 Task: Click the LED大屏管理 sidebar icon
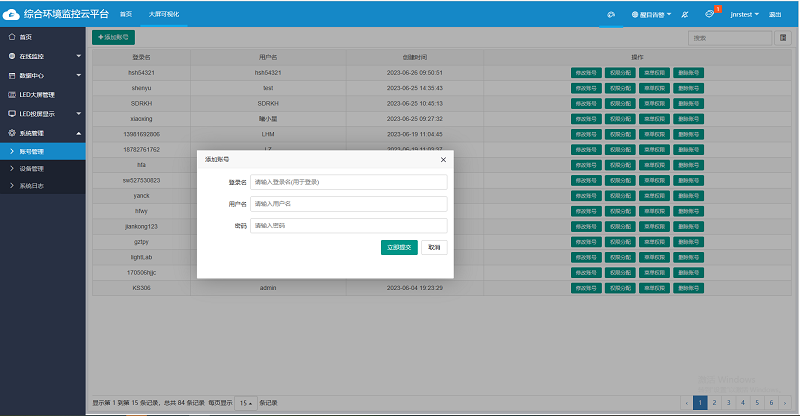pos(11,94)
